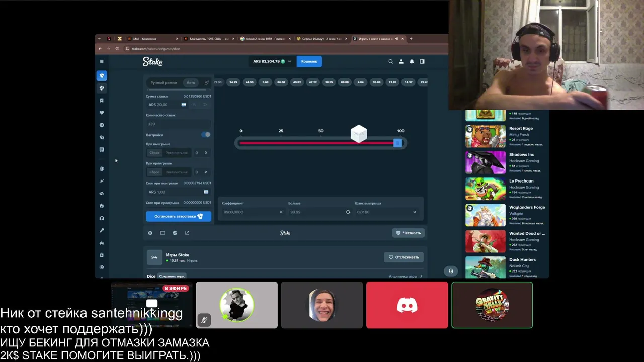
Task: Open live stats icon below game
Action: point(175,233)
